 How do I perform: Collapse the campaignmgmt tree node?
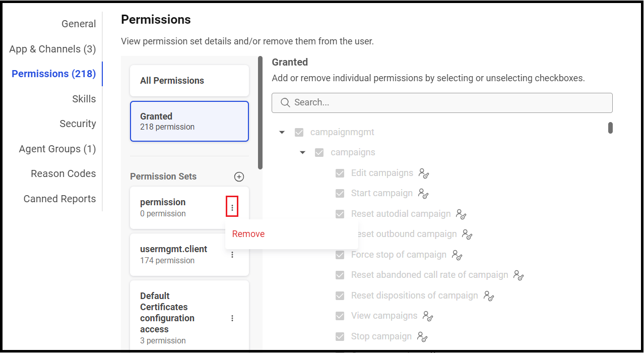(282, 132)
